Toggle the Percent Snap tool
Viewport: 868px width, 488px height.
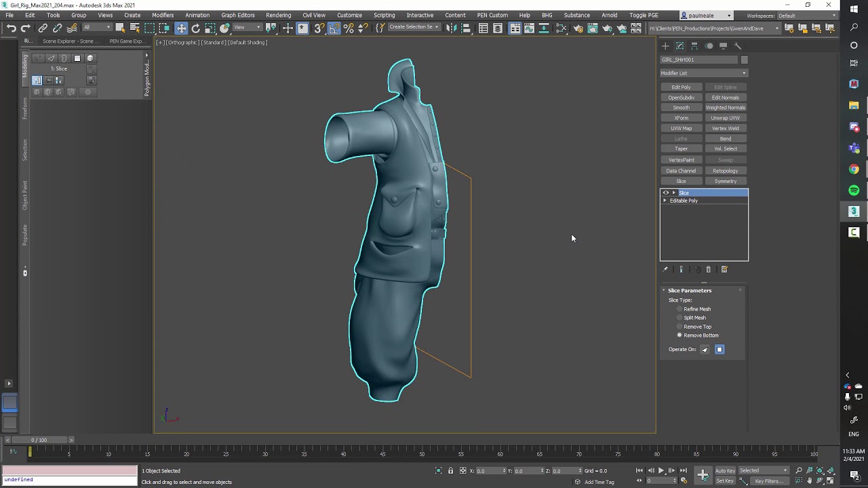pyautogui.click(x=349, y=28)
